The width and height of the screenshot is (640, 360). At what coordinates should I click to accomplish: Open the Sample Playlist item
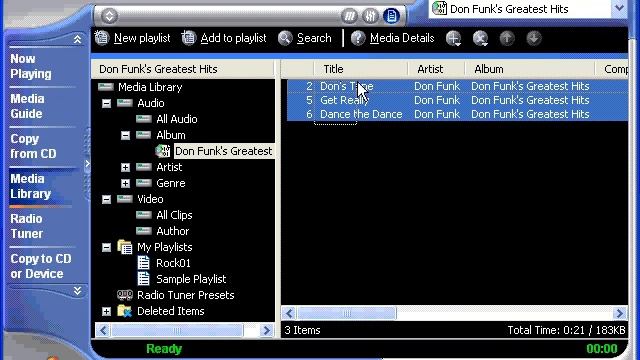(x=191, y=279)
